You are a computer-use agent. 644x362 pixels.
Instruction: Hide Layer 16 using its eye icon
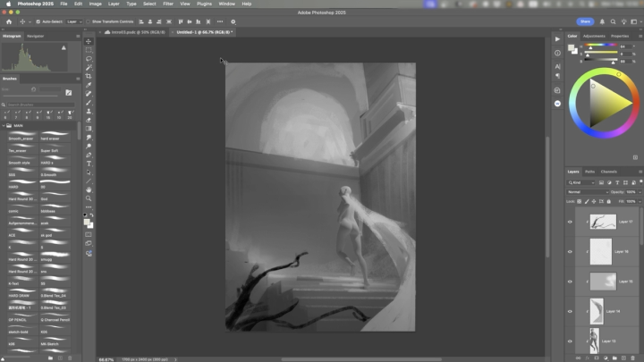(570, 251)
